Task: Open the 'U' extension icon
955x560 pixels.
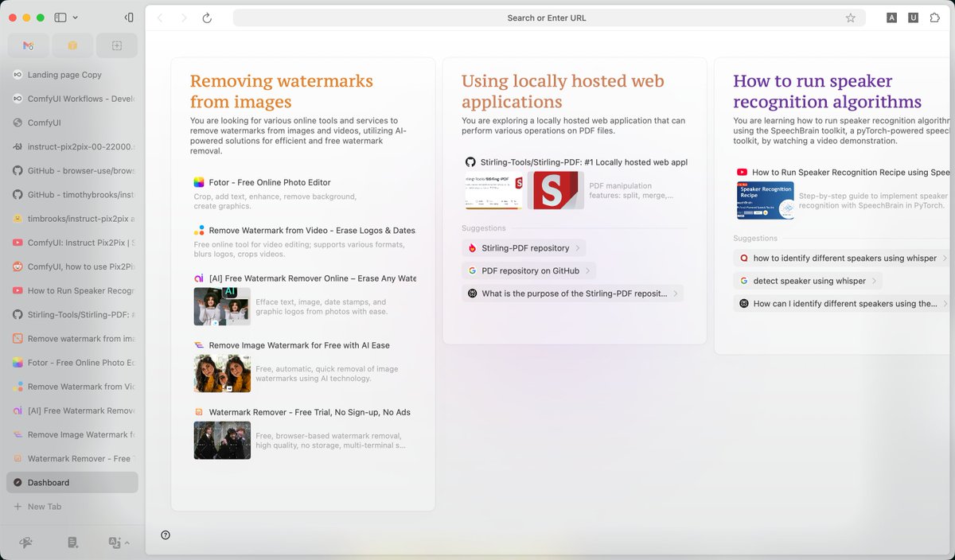Action: [x=913, y=17]
